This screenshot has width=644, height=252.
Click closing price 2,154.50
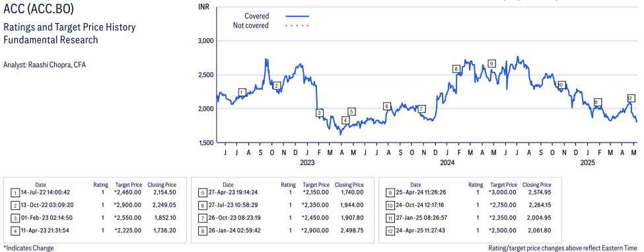(164, 192)
